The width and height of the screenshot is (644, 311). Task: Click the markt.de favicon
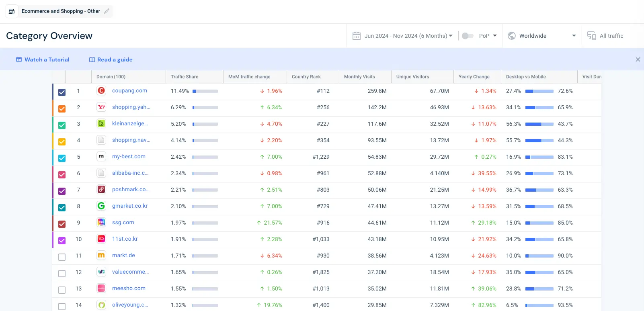(x=101, y=256)
